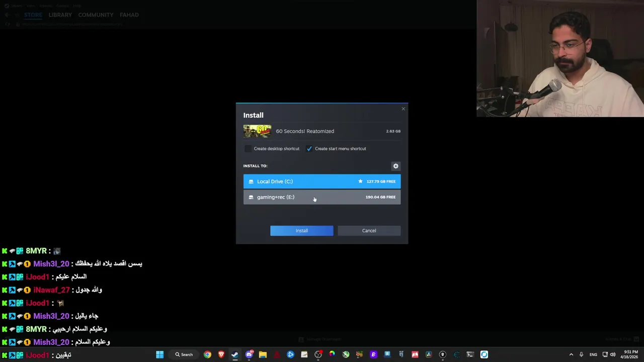
Task: Switch the ENG input language indicator
Action: 593,354
